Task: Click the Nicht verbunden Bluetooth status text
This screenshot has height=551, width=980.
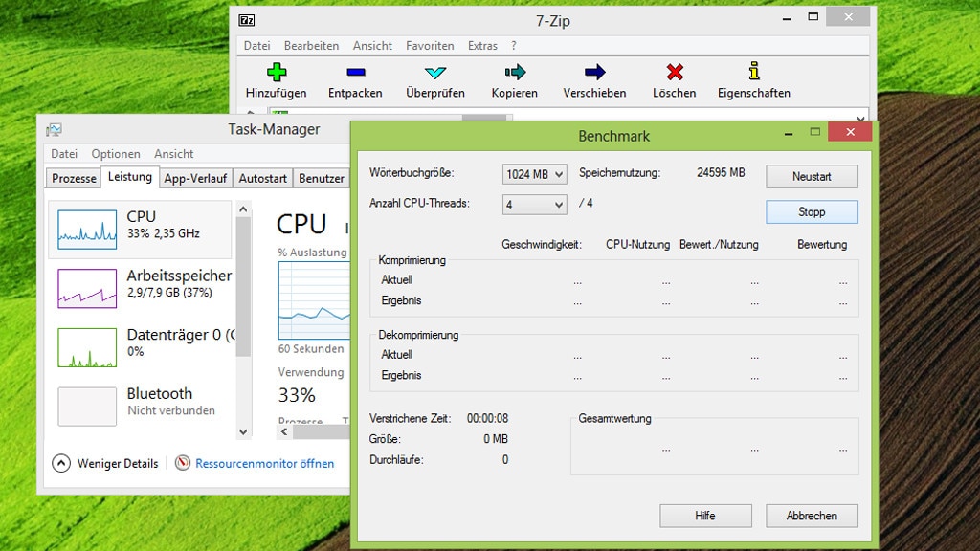Action: (171, 410)
